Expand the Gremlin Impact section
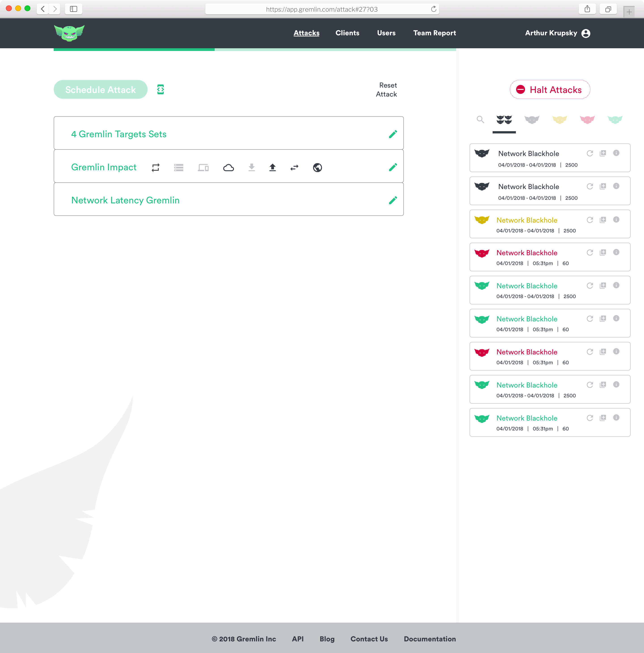644x653 pixels. pyautogui.click(x=229, y=166)
